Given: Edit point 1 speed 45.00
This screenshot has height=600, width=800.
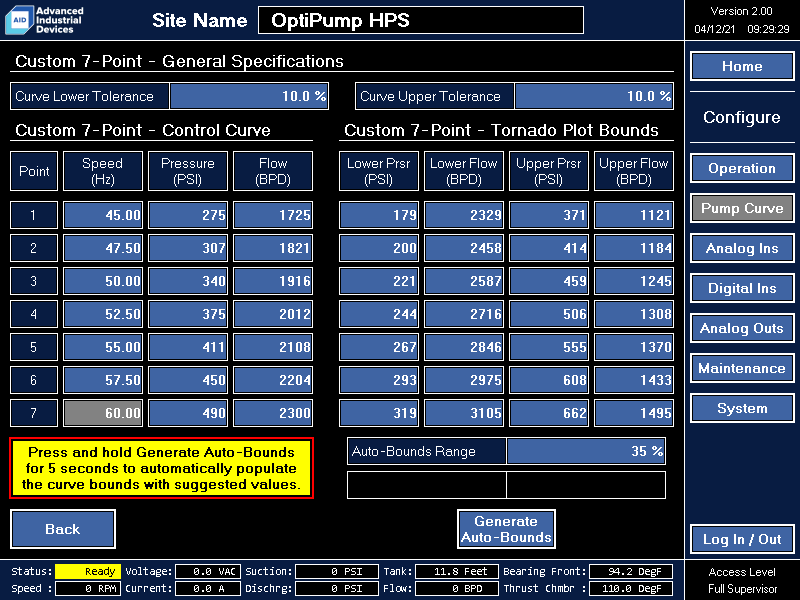Looking at the screenshot, I should coord(103,215).
